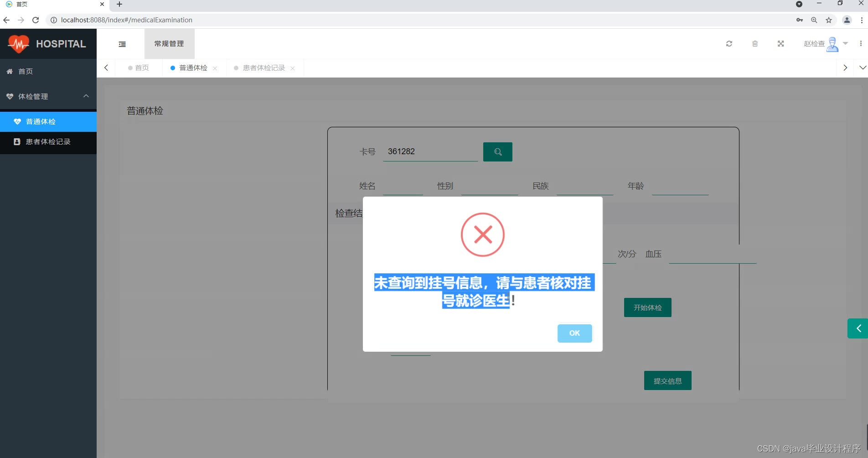Click the OK button in error dialog

point(574,333)
